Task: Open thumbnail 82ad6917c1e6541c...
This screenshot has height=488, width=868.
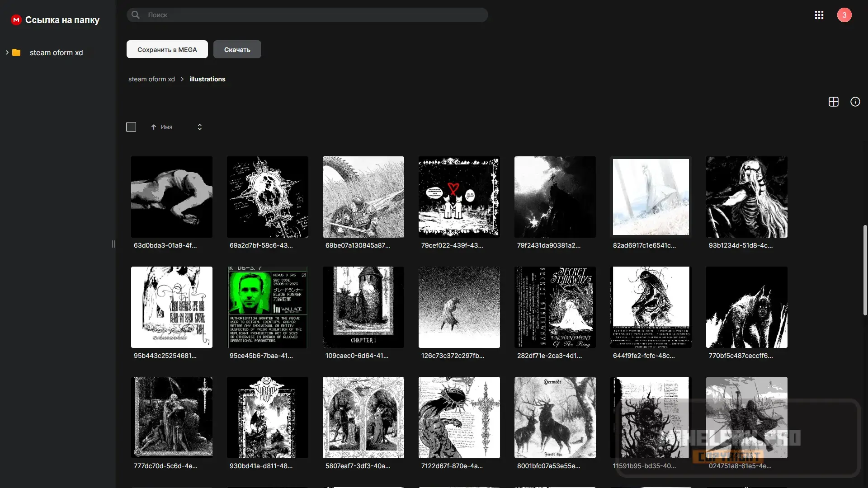Action: pyautogui.click(x=651, y=197)
